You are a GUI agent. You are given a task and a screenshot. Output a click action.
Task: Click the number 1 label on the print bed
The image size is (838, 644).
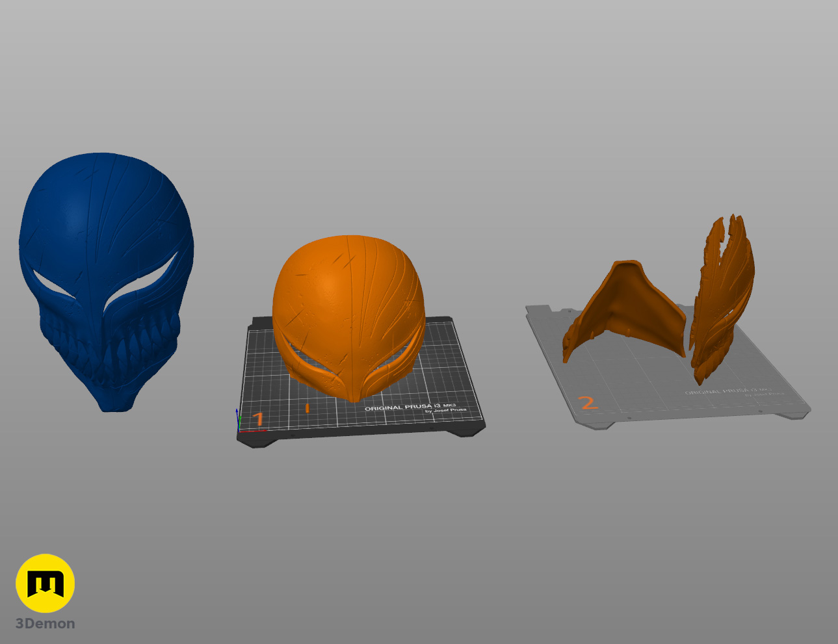[x=258, y=419]
